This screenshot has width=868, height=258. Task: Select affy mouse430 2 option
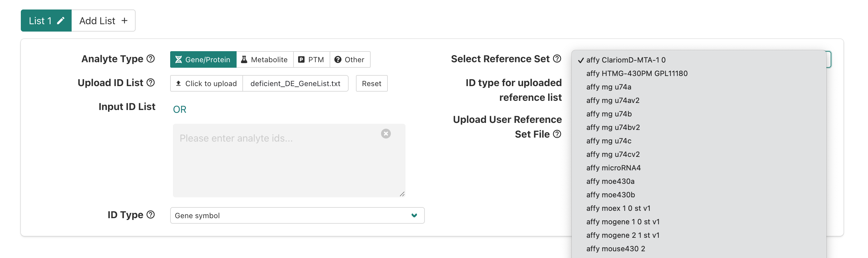click(615, 249)
